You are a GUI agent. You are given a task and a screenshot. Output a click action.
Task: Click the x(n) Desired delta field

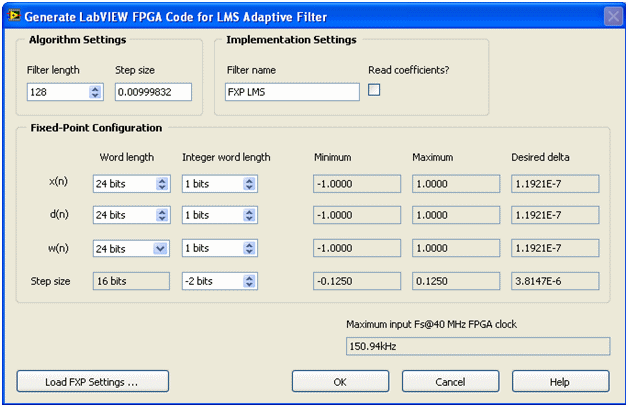coord(555,184)
